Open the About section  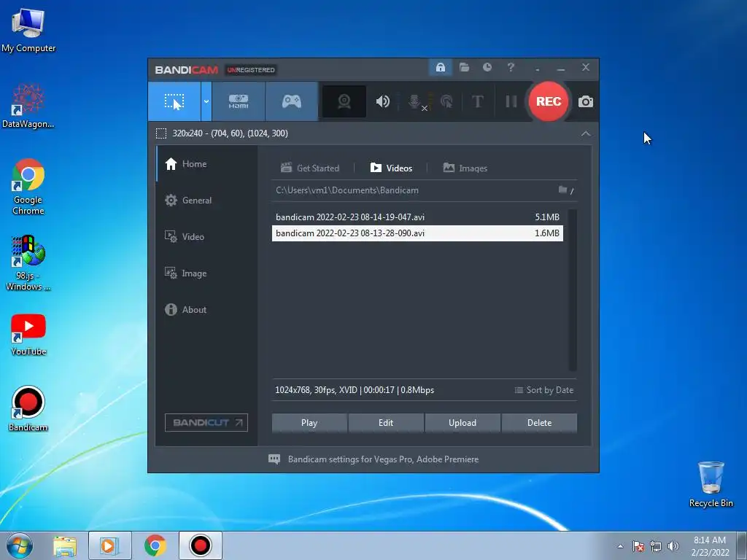click(206, 309)
